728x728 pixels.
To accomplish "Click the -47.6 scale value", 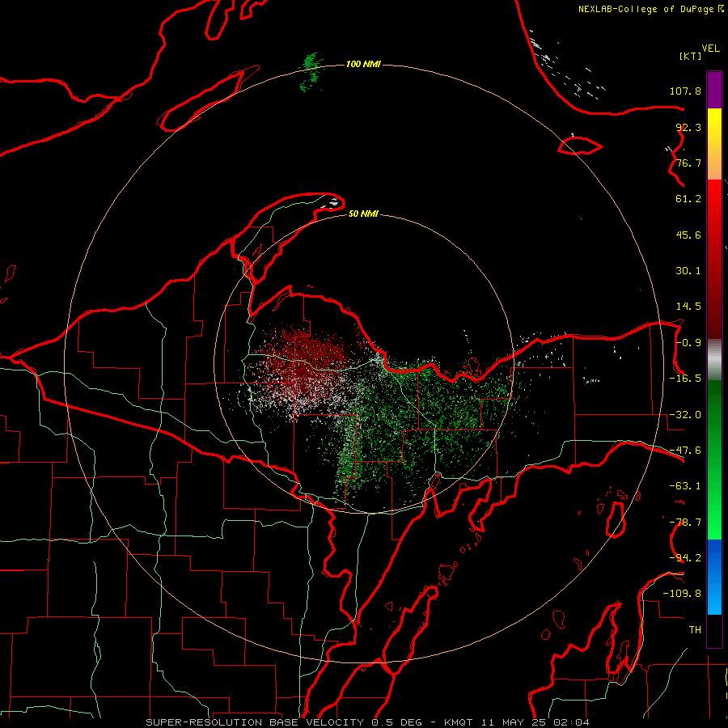I will click(x=685, y=451).
